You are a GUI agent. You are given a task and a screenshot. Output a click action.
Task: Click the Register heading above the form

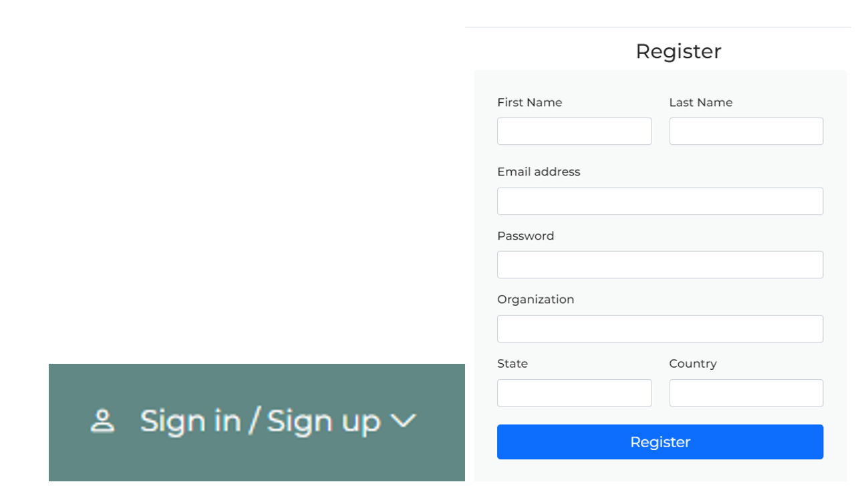pyautogui.click(x=678, y=51)
